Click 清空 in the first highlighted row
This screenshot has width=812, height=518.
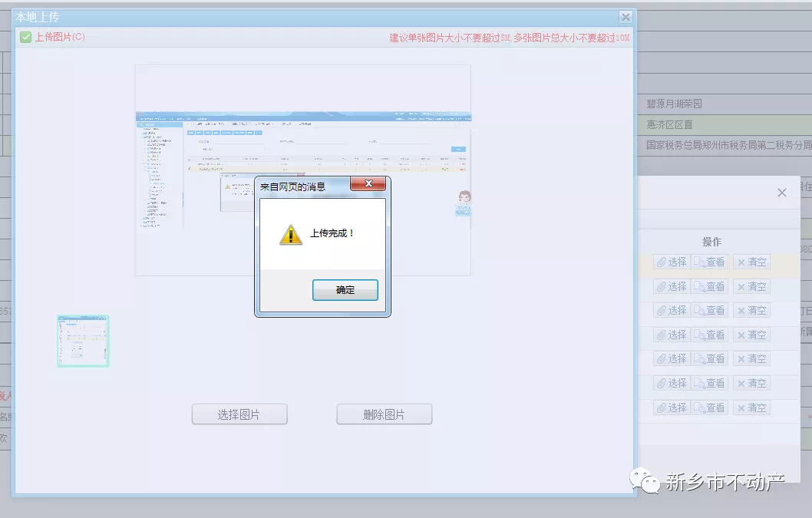[x=751, y=262]
